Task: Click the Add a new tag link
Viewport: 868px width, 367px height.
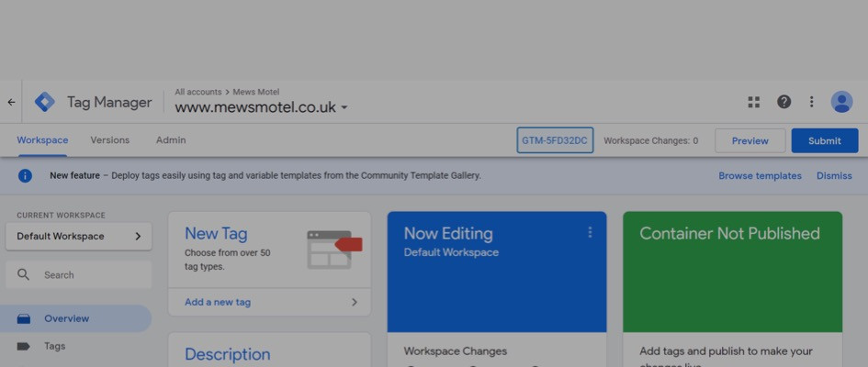Action: tap(218, 303)
